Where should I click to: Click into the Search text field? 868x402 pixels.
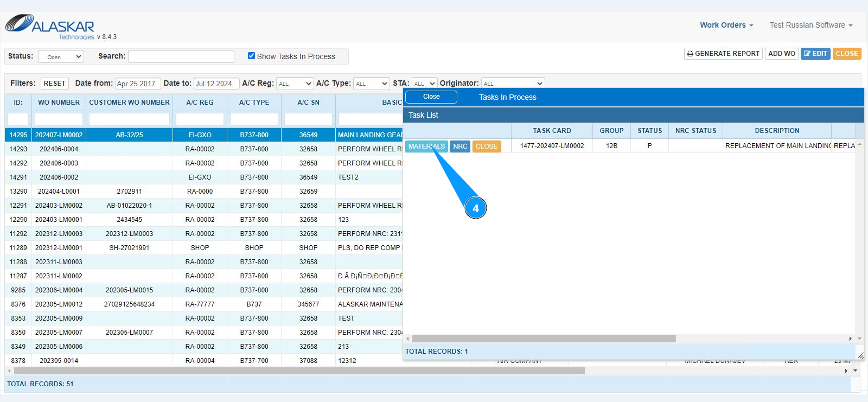point(181,56)
